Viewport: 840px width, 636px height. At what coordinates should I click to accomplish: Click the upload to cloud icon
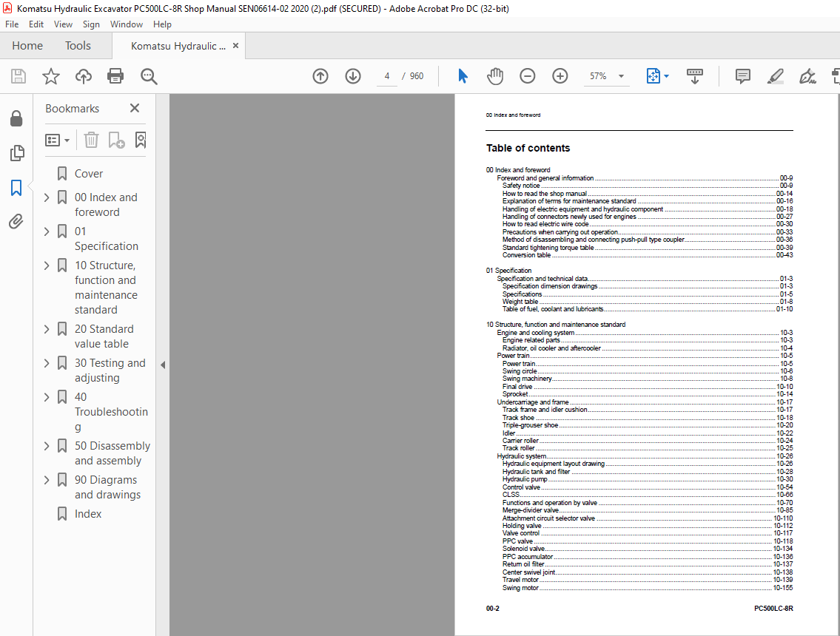click(83, 76)
